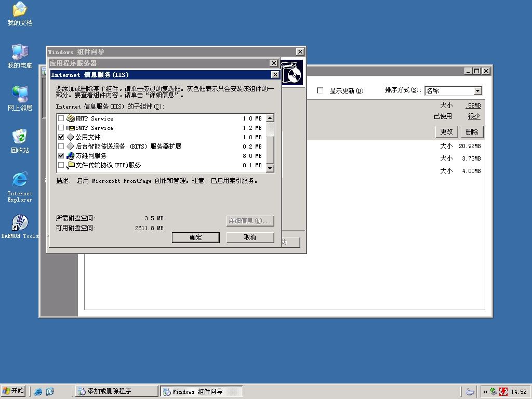This screenshot has height=399, width=532.
Task: Uncheck the 万维网服务 checkbox
Action: click(x=61, y=156)
